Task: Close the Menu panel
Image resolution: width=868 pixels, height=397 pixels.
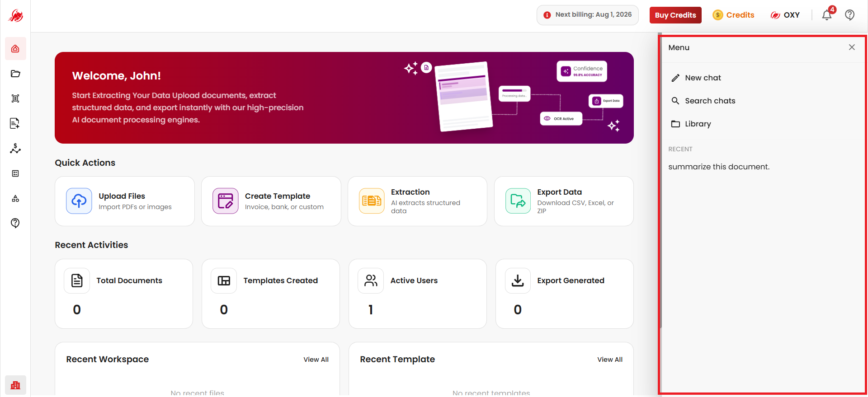Action: pos(852,47)
